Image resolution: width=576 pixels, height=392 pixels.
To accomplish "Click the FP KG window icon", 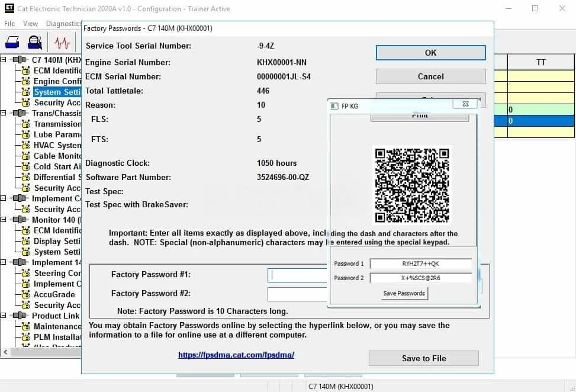I will [334, 106].
